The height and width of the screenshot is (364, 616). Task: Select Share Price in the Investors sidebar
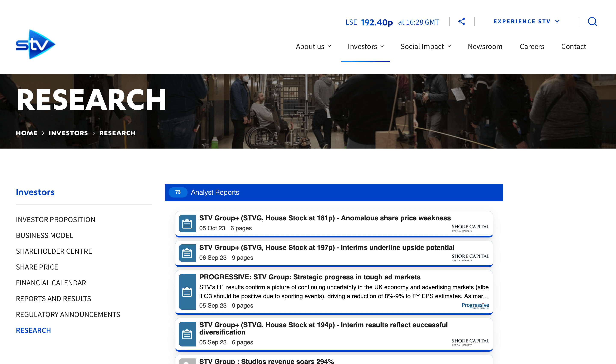point(37,267)
